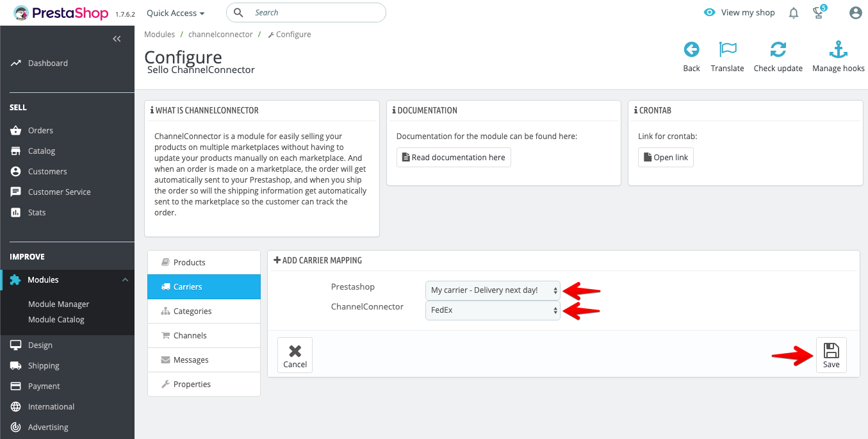Open the user profile avatar menu
The image size is (868, 439).
click(x=855, y=13)
